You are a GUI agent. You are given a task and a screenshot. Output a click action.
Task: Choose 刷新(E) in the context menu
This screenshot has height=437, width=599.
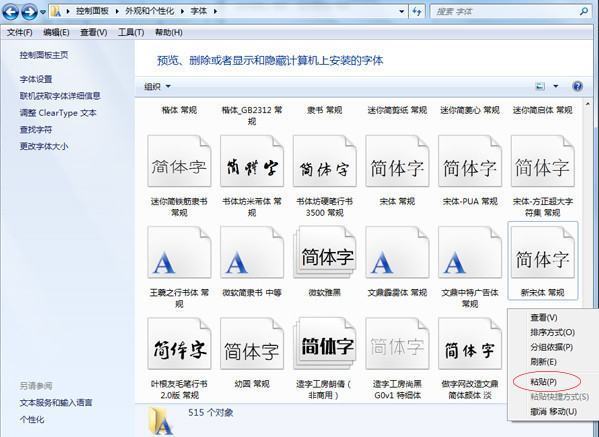pos(543,362)
